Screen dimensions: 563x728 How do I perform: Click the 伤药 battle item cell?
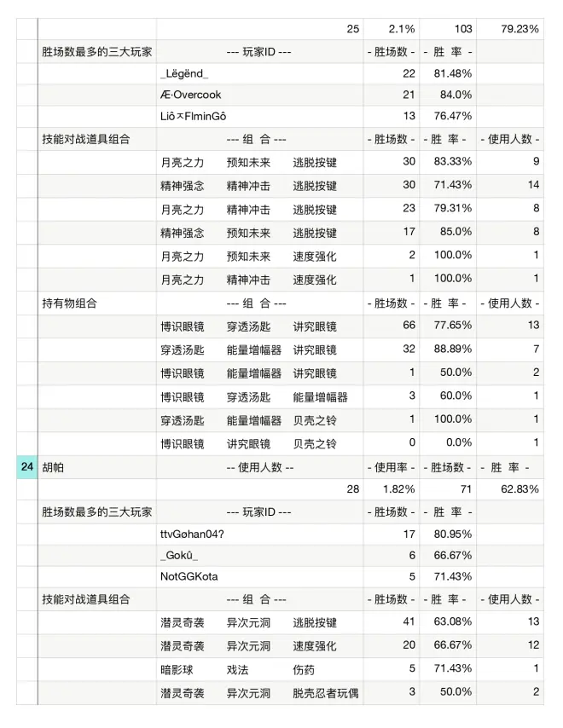coord(304,669)
